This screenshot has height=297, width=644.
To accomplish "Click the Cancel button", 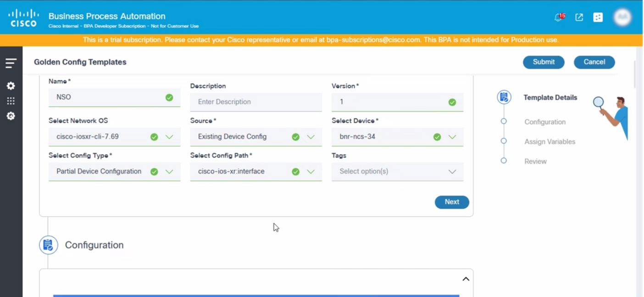I will coord(594,62).
